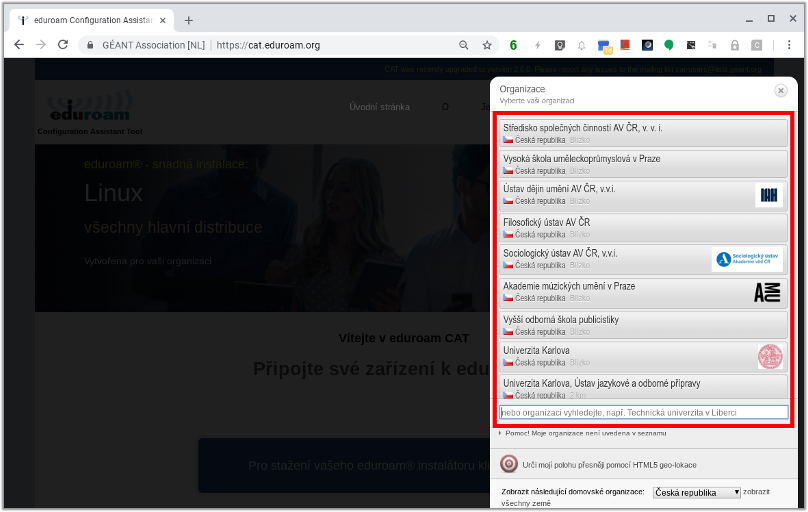Click the O menu item
The image size is (808, 512).
coord(445,107)
